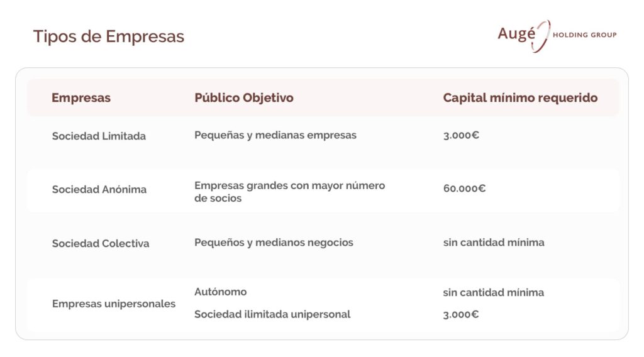Click "Pequeñas y medianas empresas" cell
The height and width of the screenshot is (357, 644).
275,135
